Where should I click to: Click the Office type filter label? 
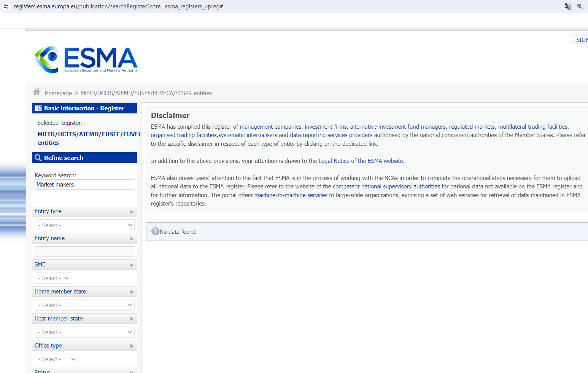[x=48, y=346]
